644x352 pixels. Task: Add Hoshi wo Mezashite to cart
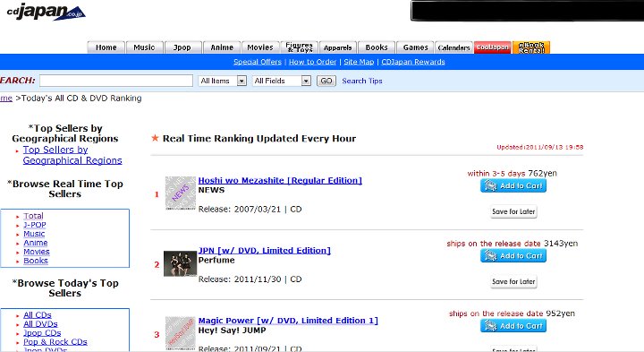point(513,186)
